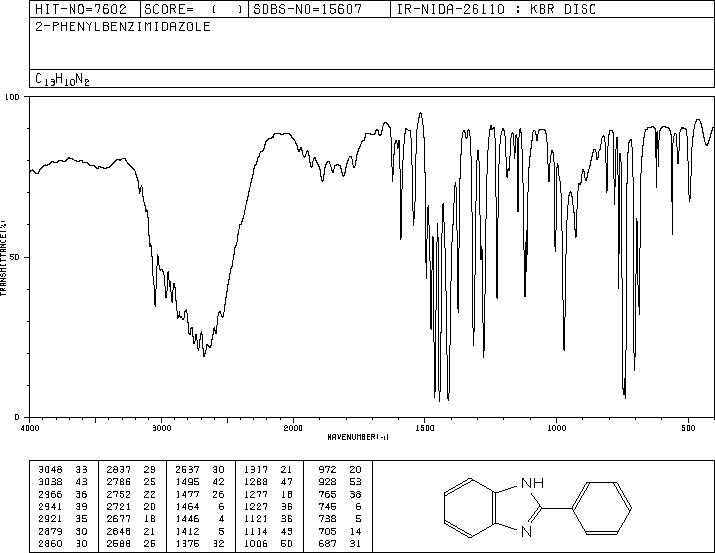Click the 1500 wavenumber axis label
715x553 pixels.
coord(425,428)
